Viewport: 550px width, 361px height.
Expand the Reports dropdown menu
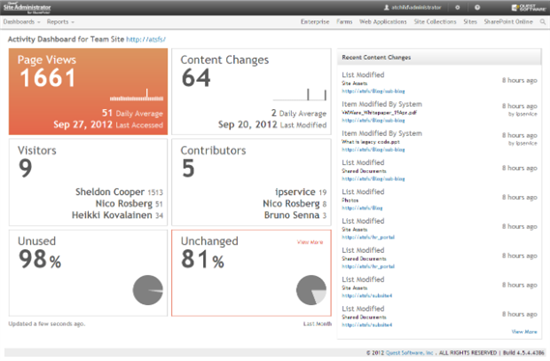(x=60, y=22)
